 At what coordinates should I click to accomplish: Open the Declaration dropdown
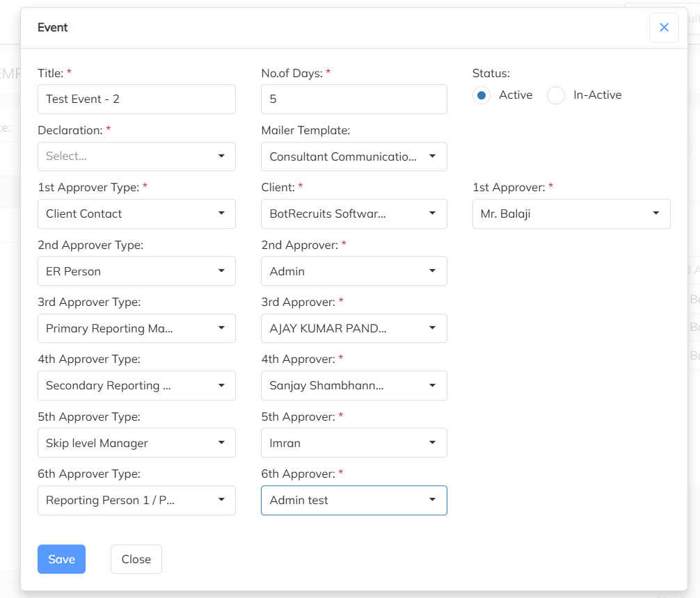[136, 156]
